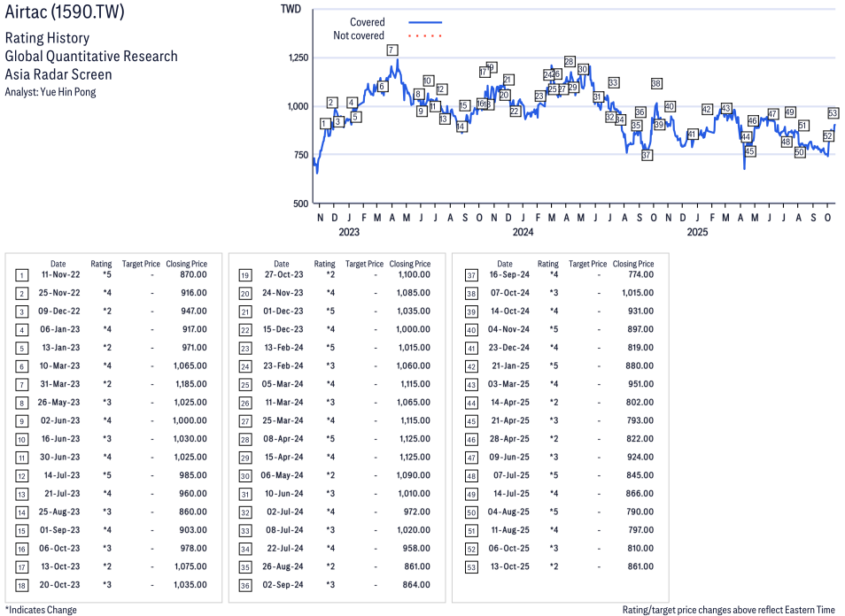Select the row number 19 box in the table
Viewport: 845px width, 616px height.
[244, 276]
